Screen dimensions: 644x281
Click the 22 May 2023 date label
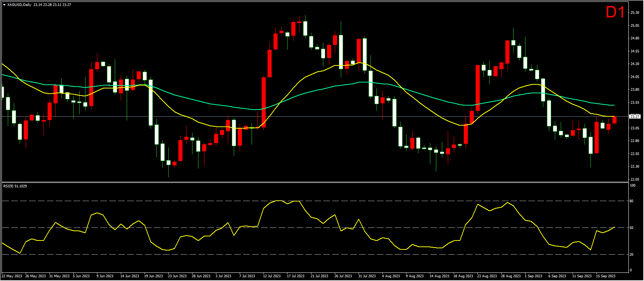pyautogui.click(x=12, y=276)
